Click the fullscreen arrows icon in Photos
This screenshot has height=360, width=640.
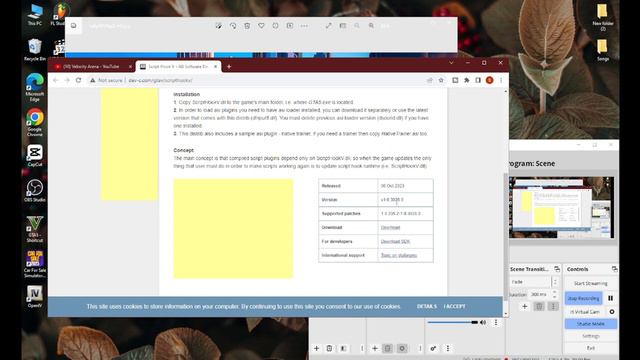329,26
